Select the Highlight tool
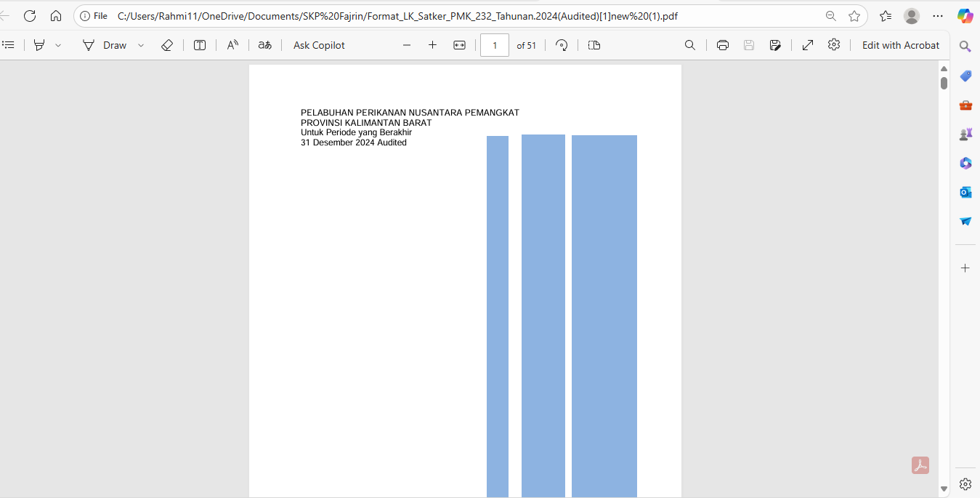 39,45
